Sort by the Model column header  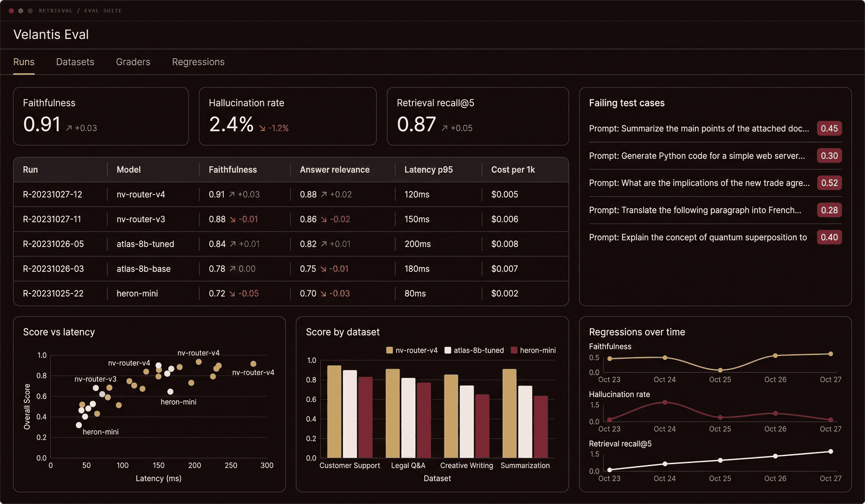coord(129,170)
